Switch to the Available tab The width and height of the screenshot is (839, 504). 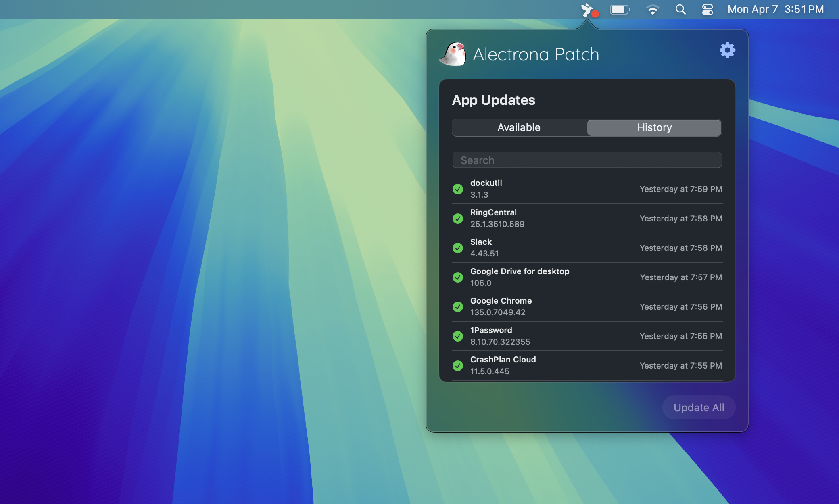[x=519, y=127]
